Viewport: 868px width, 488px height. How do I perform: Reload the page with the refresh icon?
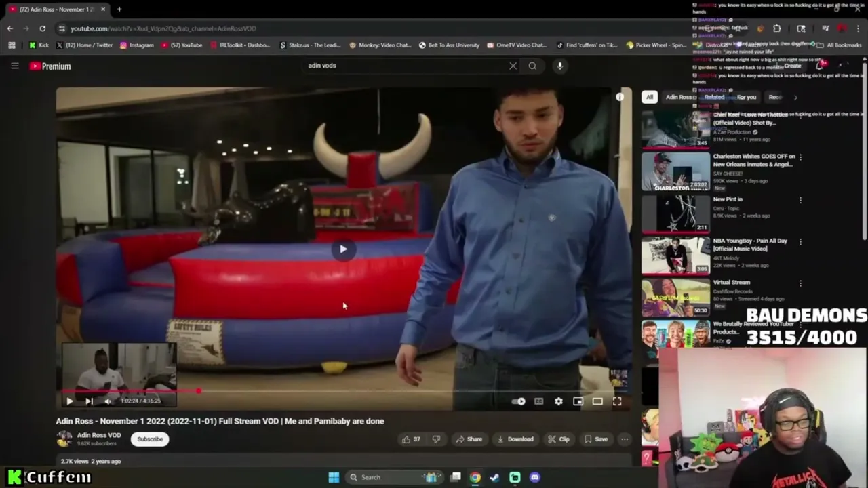coord(42,28)
